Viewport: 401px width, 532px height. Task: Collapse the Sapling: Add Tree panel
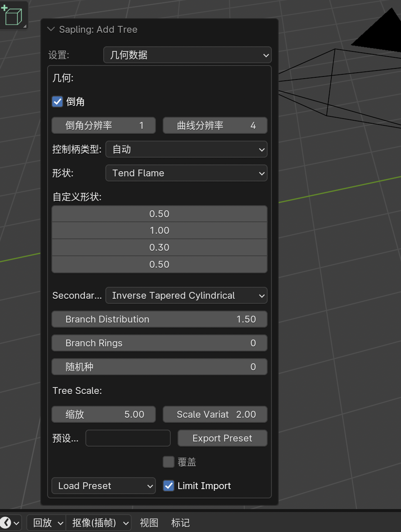point(51,29)
